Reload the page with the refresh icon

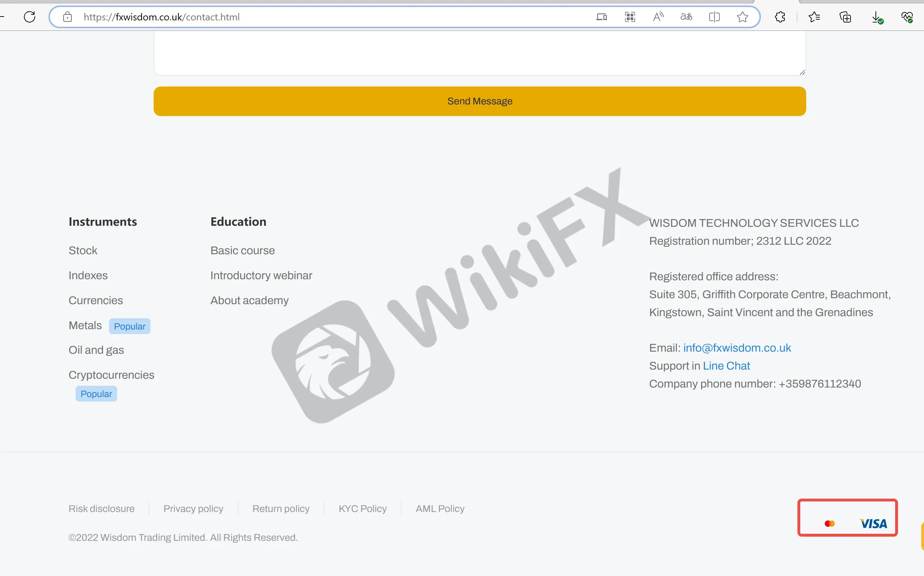click(29, 17)
